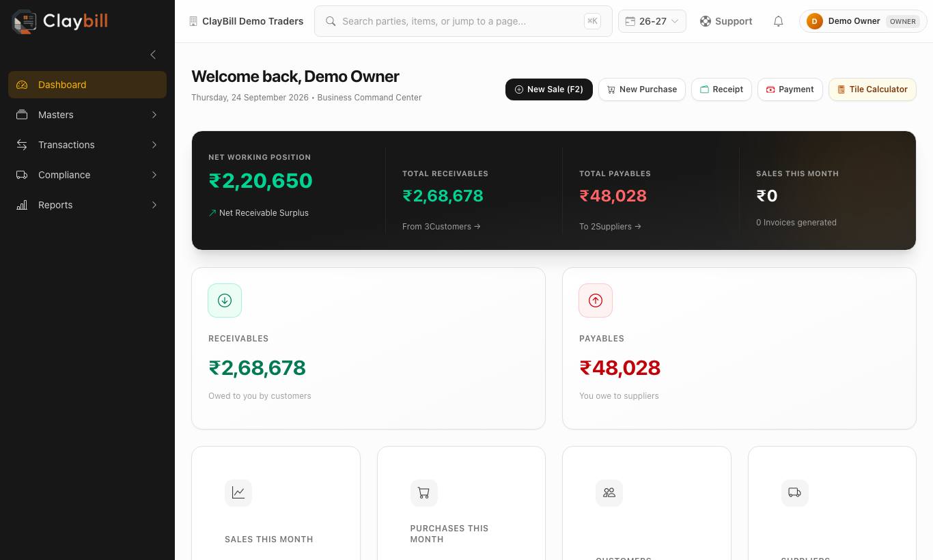The height and width of the screenshot is (560, 933).
Task: Click the orange D avatar
Action: (x=814, y=21)
